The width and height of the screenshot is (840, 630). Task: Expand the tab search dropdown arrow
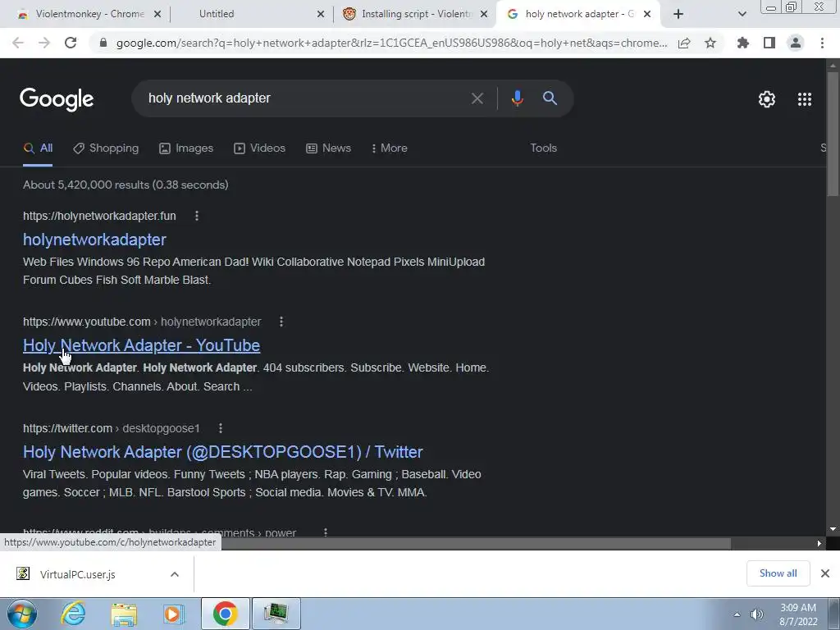[742, 14]
